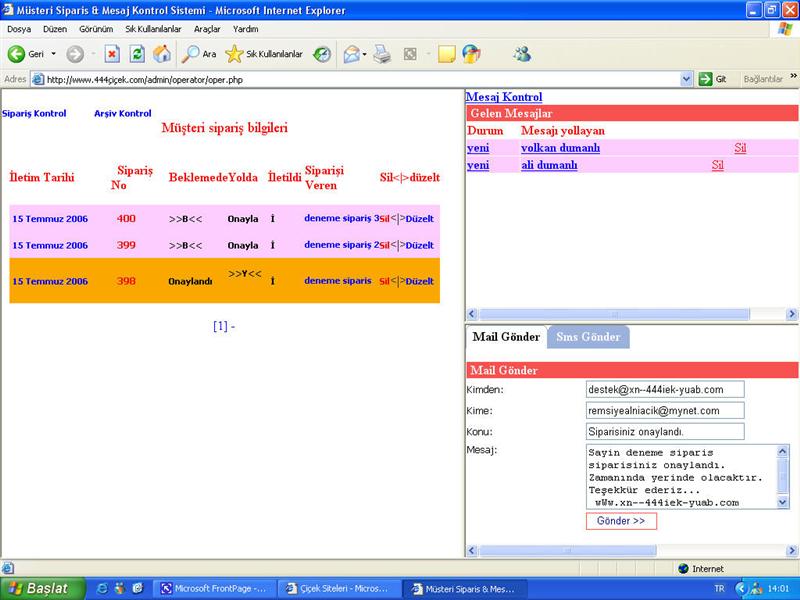The width and height of the screenshot is (800, 600).
Task: Click the Mail envelope toolbar icon
Action: pyautogui.click(x=352, y=54)
